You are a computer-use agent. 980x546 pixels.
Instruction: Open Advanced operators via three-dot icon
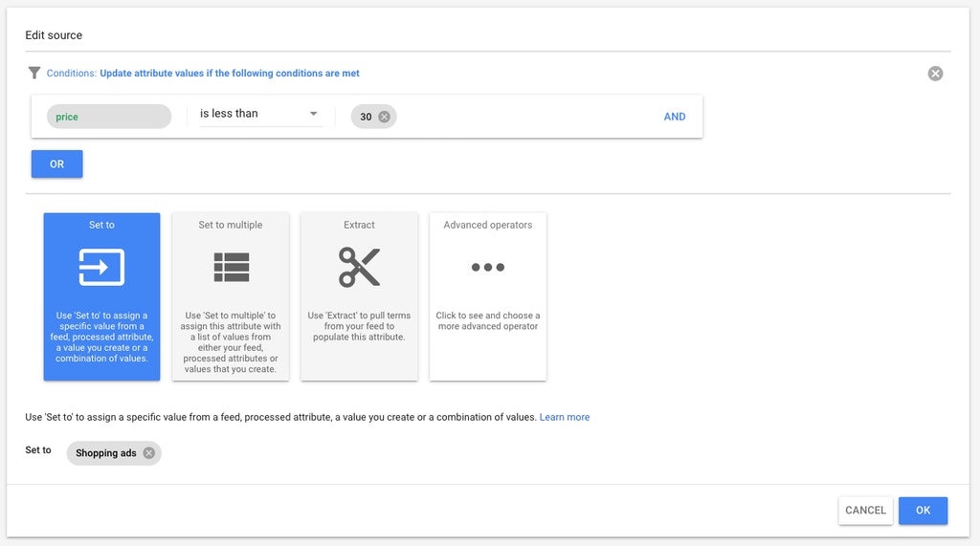tap(487, 268)
